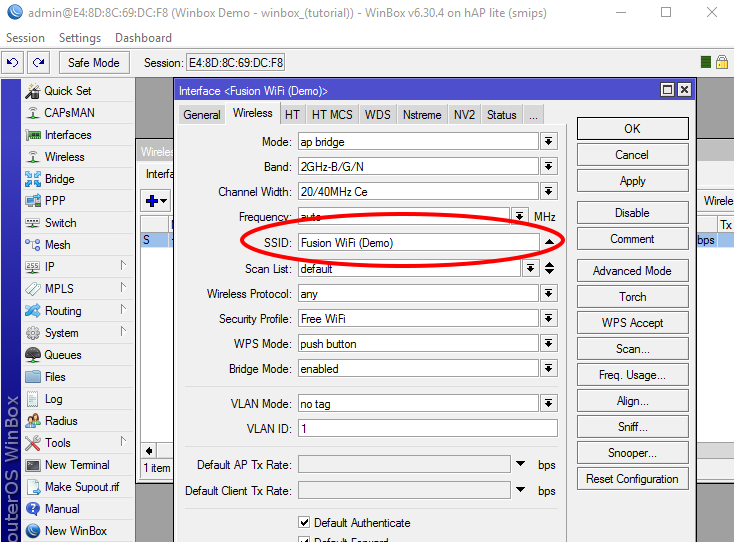Click the Reset Configuration button
Viewport: 734px width, 542px height.
632,479
